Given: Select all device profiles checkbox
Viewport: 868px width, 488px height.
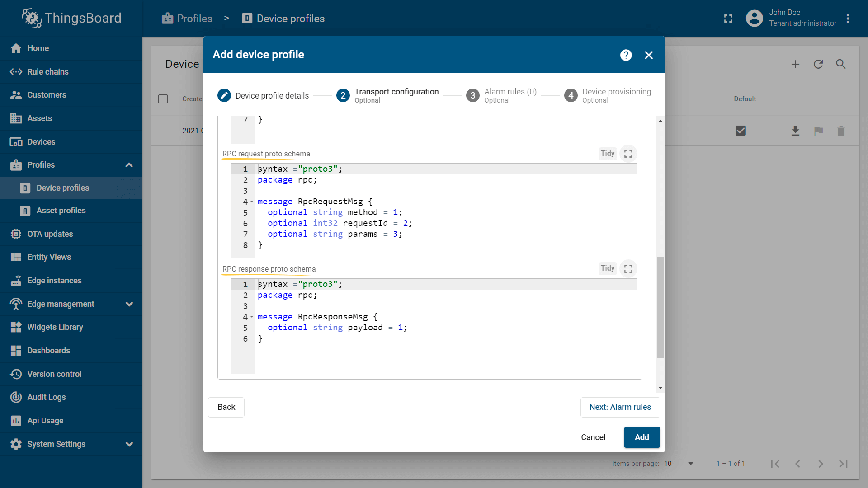Looking at the screenshot, I should pos(163,99).
